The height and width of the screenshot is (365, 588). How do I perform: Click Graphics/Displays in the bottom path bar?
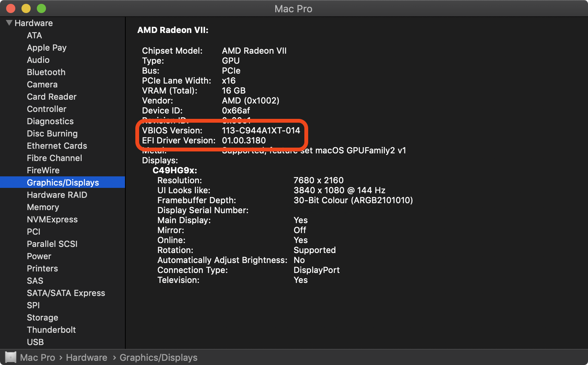(159, 357)
